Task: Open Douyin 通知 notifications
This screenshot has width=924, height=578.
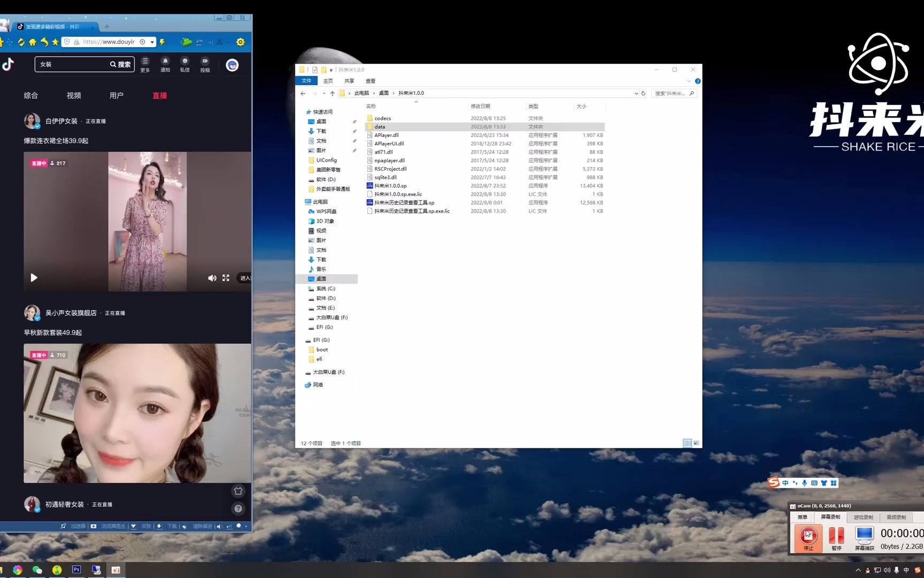Action: [x=165, y=64]
